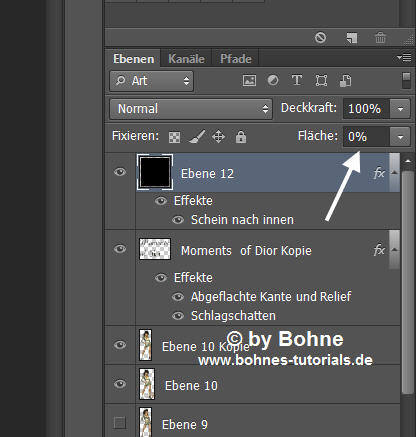Select thumbnail of Ebene 9

[146, 422]
